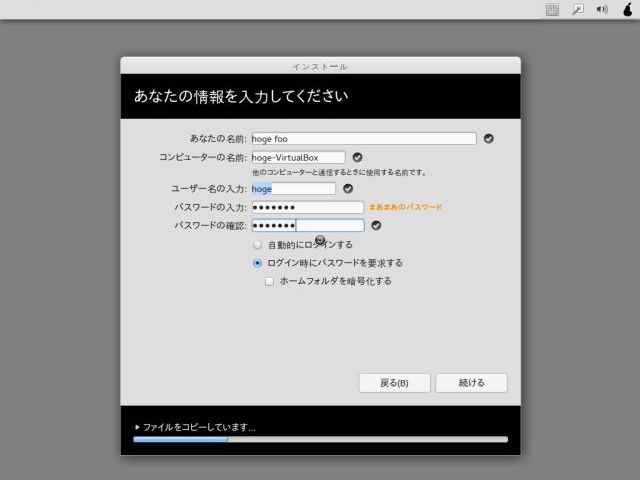Viewport: 640px width, 480px height.
Task: Open the pear system menu icon
Action: coord(627,9)
